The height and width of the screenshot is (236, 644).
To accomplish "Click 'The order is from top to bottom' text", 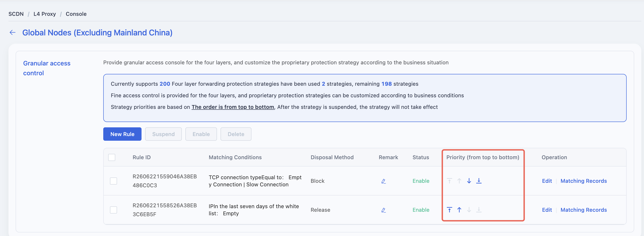I will [x=233, y=107].
